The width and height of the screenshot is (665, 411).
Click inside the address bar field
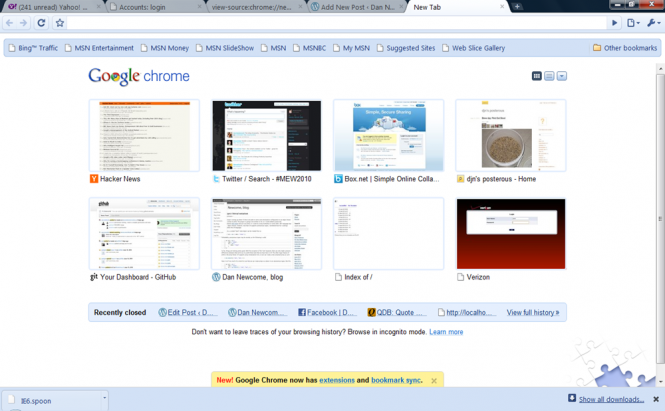330,23
